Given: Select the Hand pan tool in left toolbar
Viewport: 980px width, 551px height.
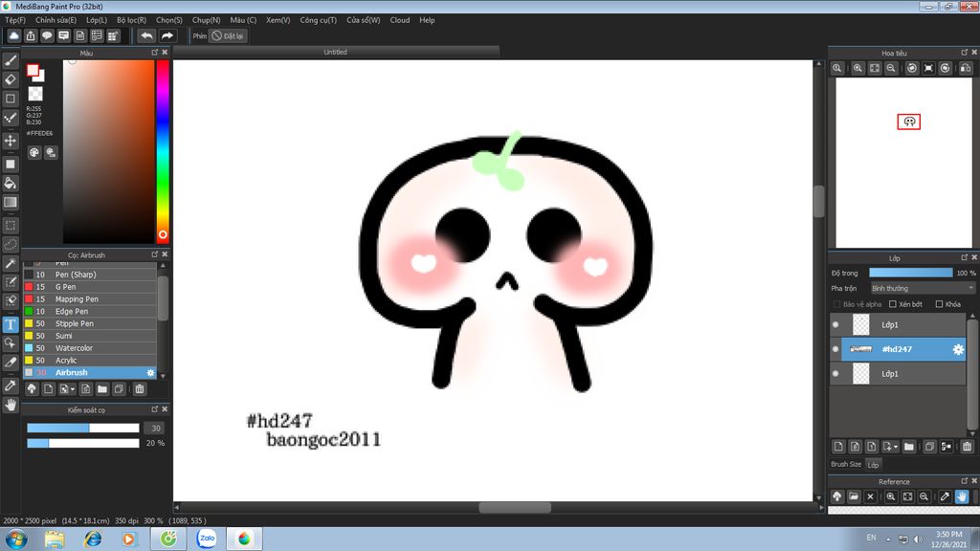Looking at the screenshot, I should pos(11,405).
